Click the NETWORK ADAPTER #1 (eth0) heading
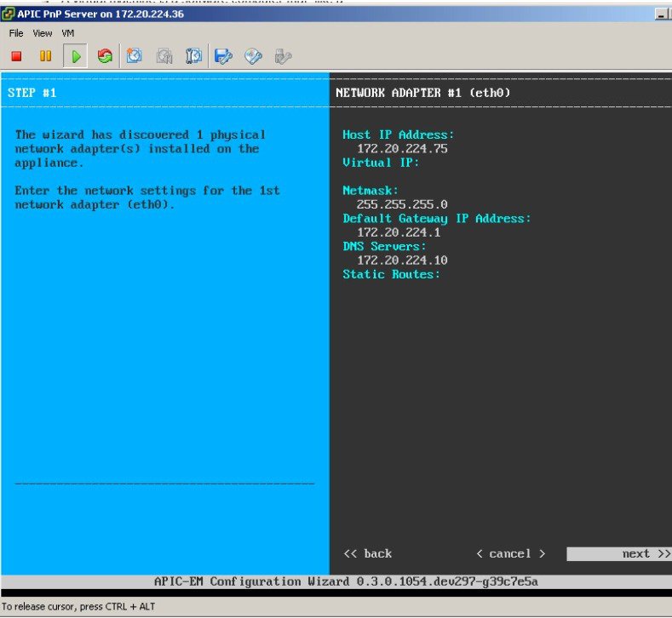Screen dimensions: 672x618 pos(423,93)
